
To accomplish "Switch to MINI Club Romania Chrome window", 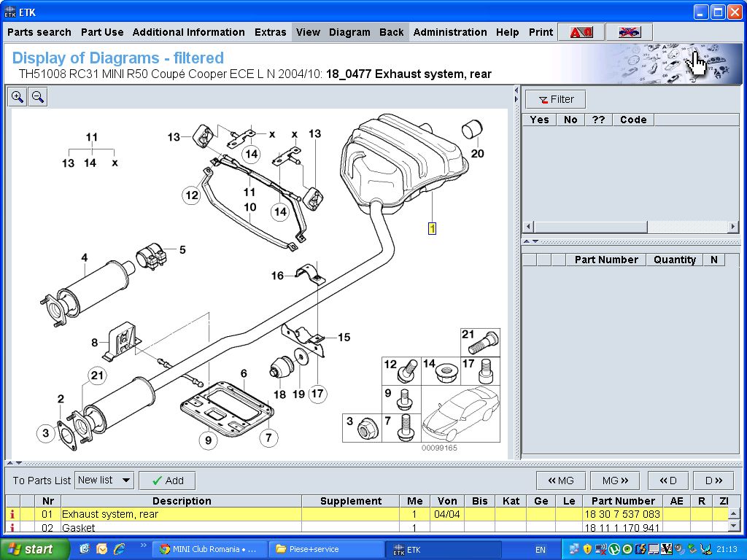I will click(209, 549).
